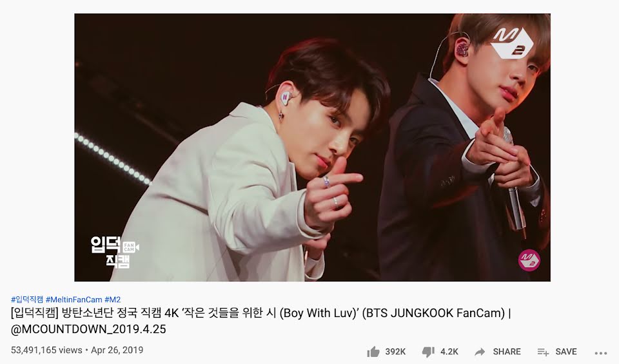Click the 53,491,165 views text
The image size is (619, 364).
pos(46,350)
